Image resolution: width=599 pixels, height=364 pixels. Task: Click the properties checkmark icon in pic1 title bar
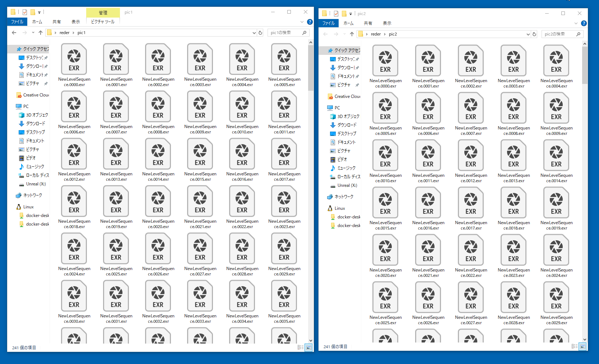tap(25, 12)
